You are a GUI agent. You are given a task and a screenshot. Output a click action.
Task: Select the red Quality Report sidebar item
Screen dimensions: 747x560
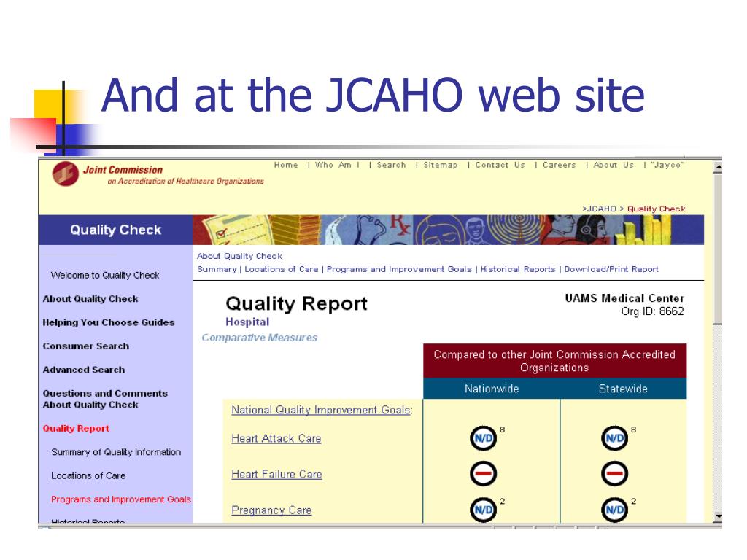click(76, 428)
